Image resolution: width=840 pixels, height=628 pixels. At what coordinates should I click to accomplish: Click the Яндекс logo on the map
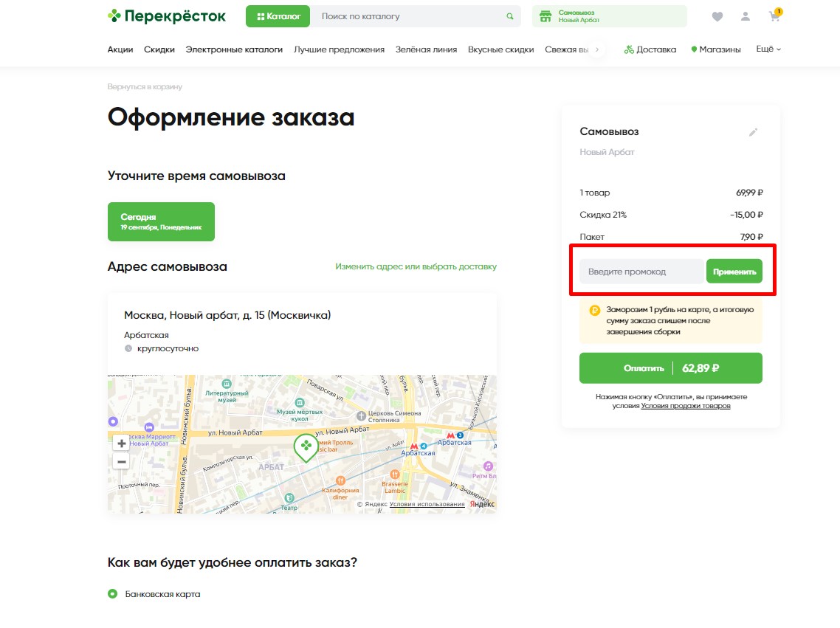[482, 504]
